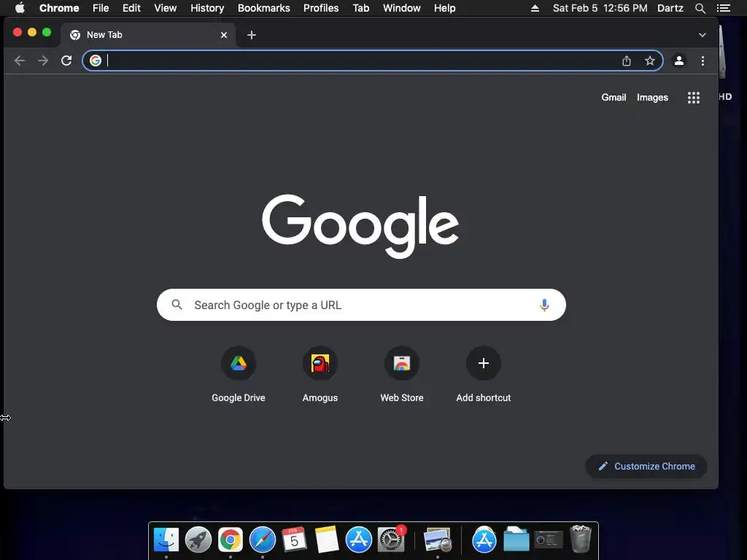Bookmark this tab with the star
Screen dimensions: 747x560
pos(650,61)
